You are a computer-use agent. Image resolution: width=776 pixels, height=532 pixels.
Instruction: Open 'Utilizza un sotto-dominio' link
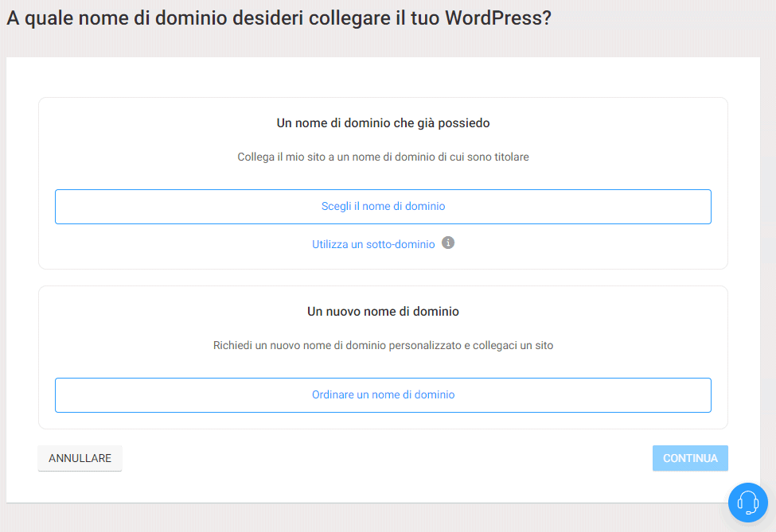(x=373, y=244)
